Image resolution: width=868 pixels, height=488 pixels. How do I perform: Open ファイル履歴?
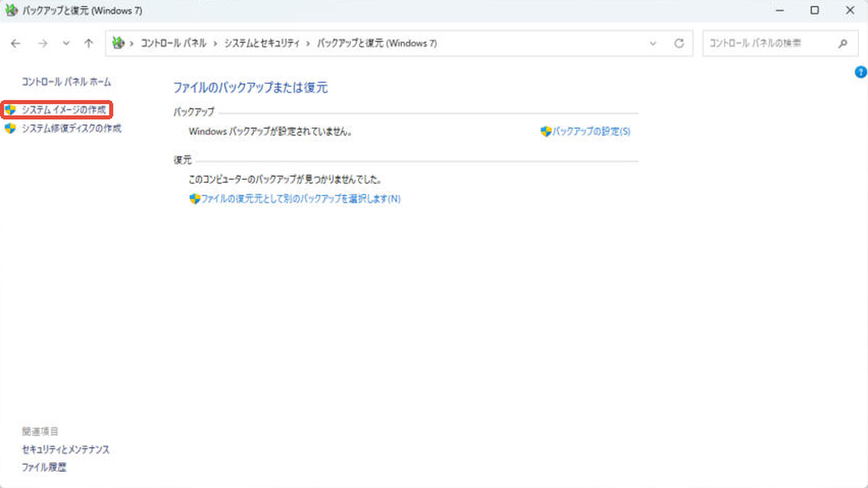click(x=44, y=468)
